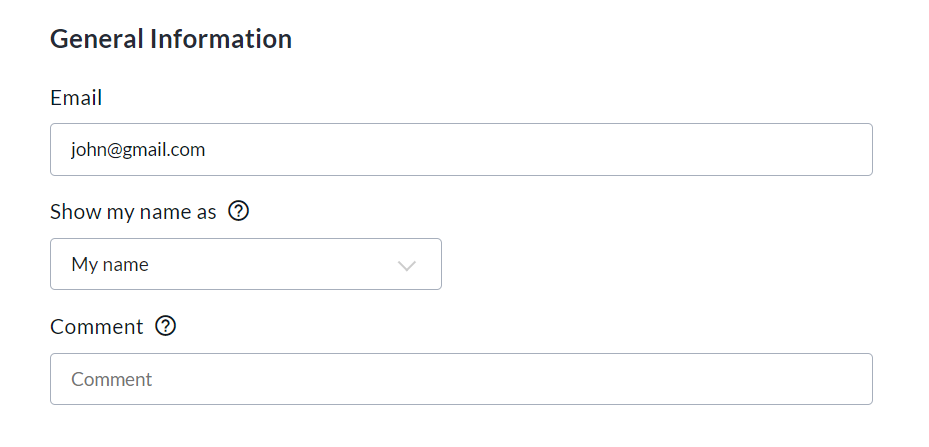Click the General Information heading
The image size is (929, 447).
(171, 39)
